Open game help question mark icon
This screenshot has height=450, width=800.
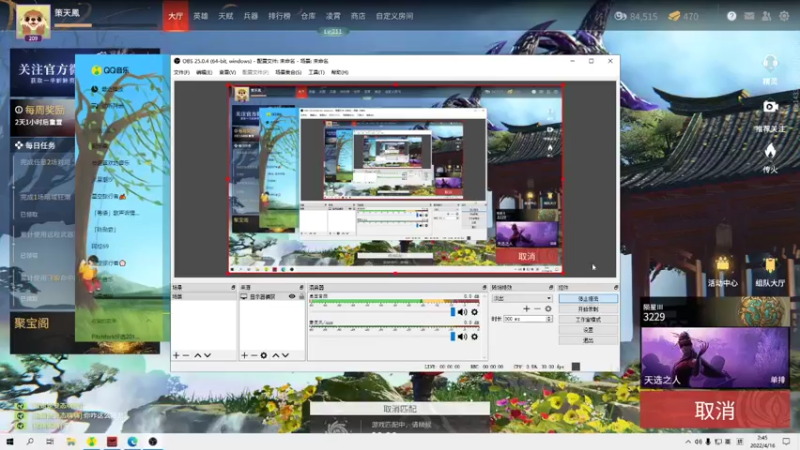click(x=732, y=16)
